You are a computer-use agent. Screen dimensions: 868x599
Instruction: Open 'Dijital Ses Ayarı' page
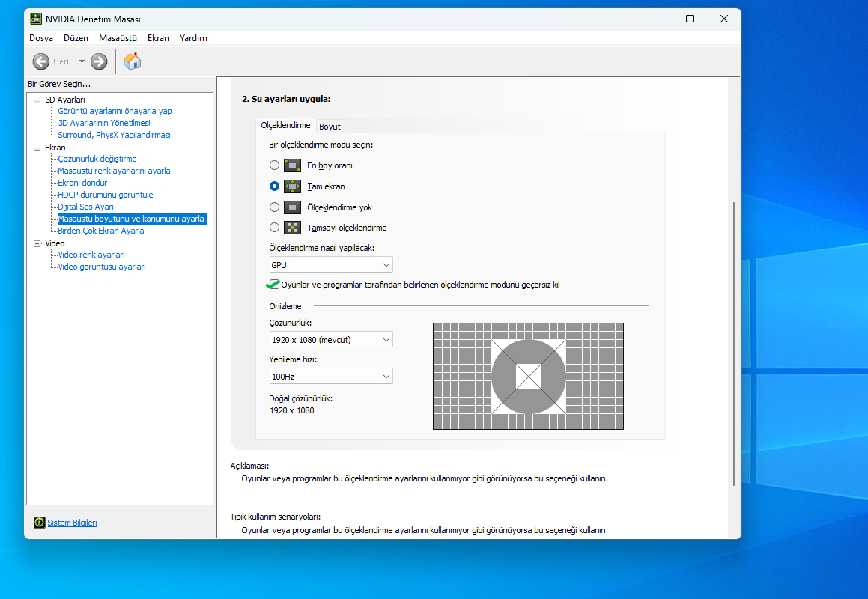click(x=86, y=207)
